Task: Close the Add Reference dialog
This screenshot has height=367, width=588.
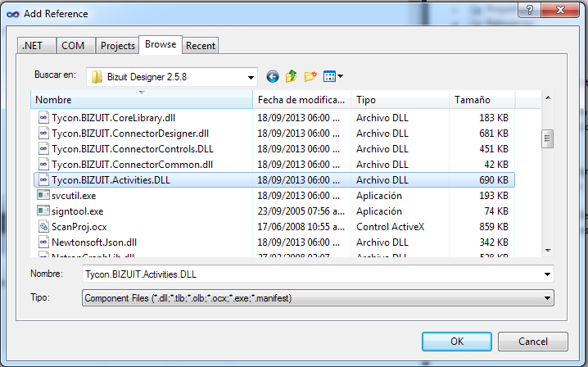Action: click(x=560, y=10)
